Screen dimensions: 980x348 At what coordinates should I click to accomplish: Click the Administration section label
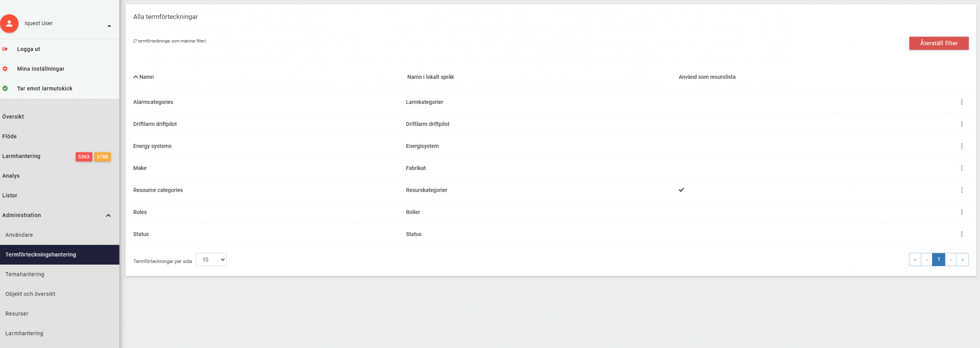pos(22,215)
